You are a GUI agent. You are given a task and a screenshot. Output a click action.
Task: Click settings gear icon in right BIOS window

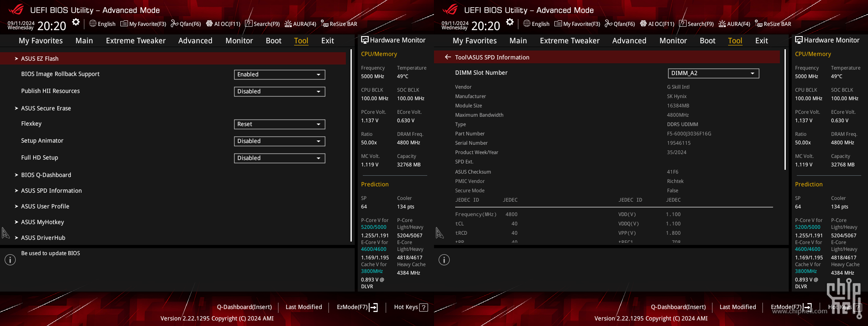[x=509, y=22]
